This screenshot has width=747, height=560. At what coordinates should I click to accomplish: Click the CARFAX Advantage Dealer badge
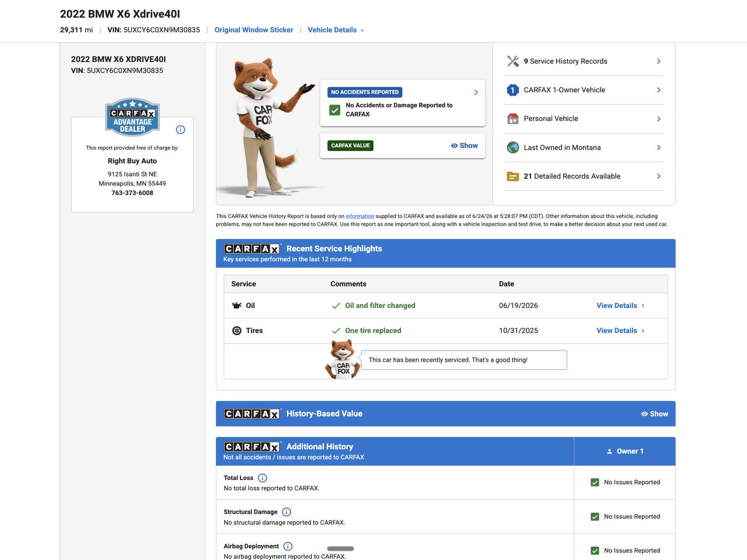click(x=132, y=117)
